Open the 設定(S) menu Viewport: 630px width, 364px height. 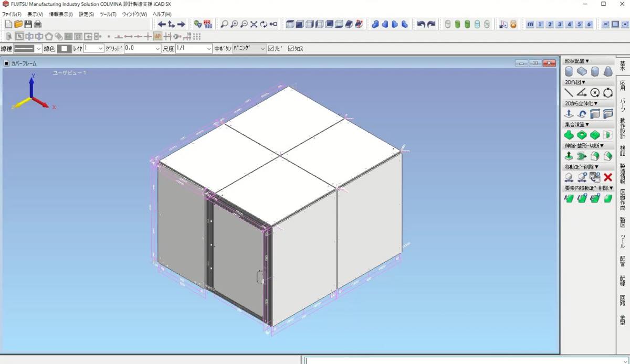87,14
